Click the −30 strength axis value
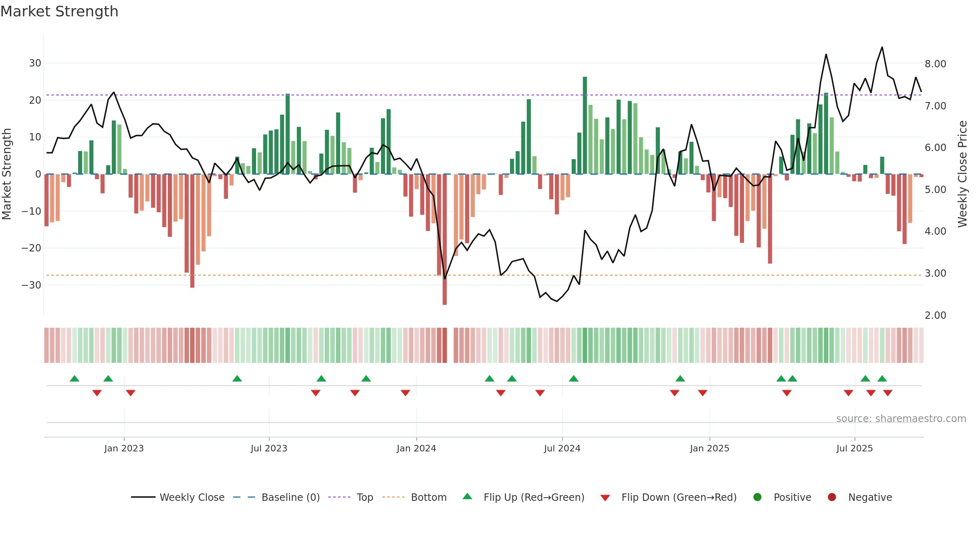This screenshot has height=551, width=980. 31,285
